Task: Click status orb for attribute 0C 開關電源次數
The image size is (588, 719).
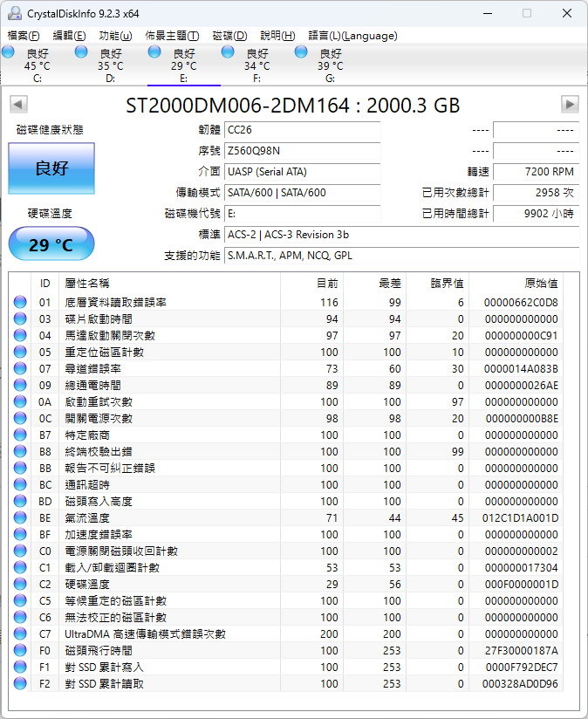Action: 20,418
